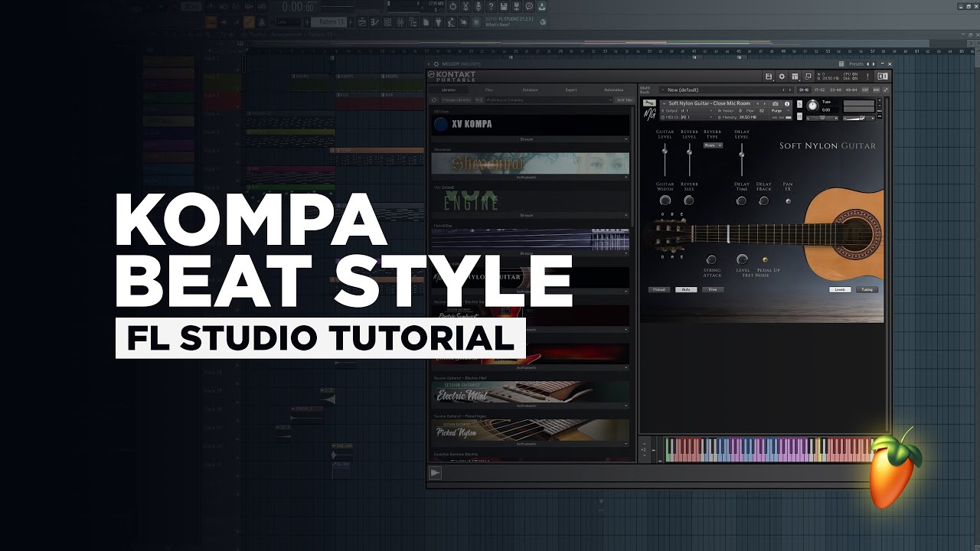
Task: Click the 49-64 page button
Action: point(851,90)
